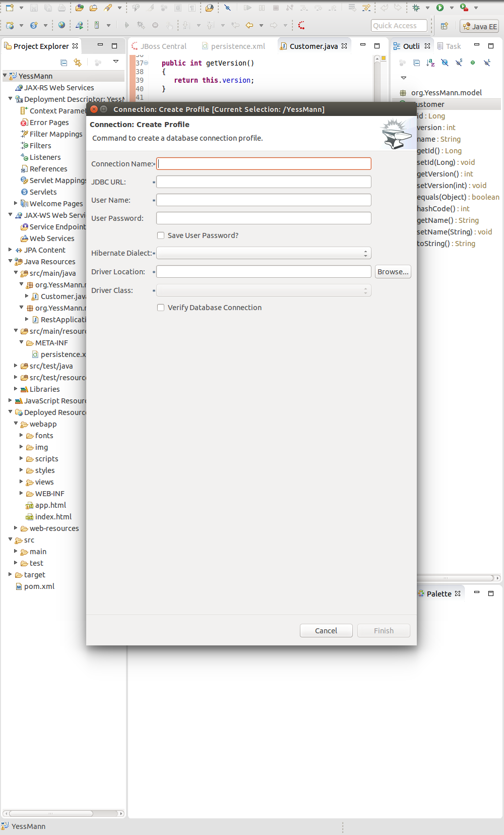
Task: Click the Driver Location text field
Action: coord(264,272)
